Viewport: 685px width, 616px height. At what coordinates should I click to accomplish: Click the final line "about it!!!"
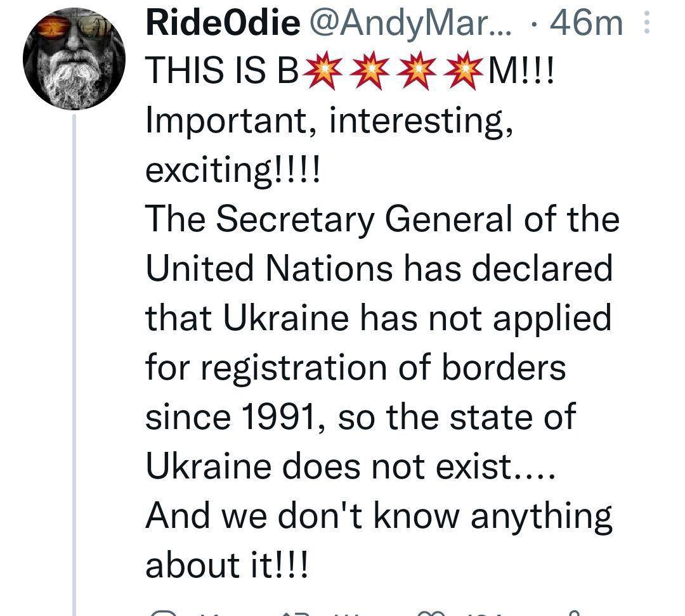point(228,564)
